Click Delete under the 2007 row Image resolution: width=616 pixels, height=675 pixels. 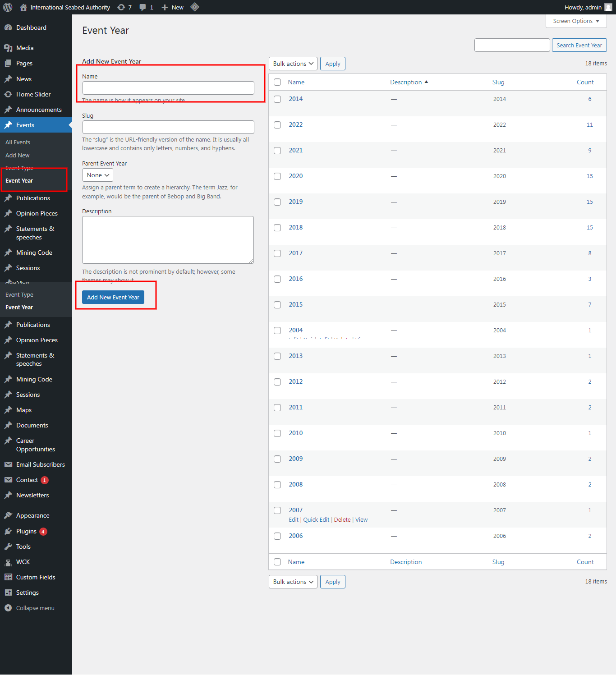tap(342, 520)
